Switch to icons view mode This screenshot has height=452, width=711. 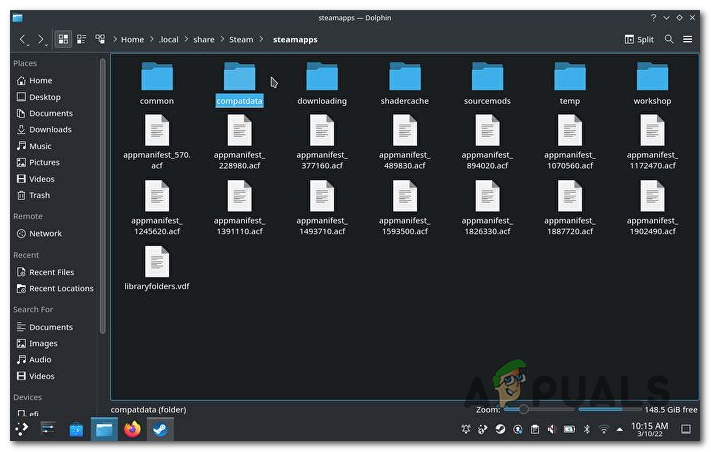(64, 39)
